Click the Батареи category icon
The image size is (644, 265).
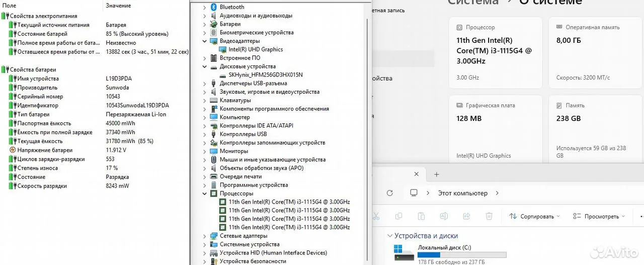tap(213, 24)
